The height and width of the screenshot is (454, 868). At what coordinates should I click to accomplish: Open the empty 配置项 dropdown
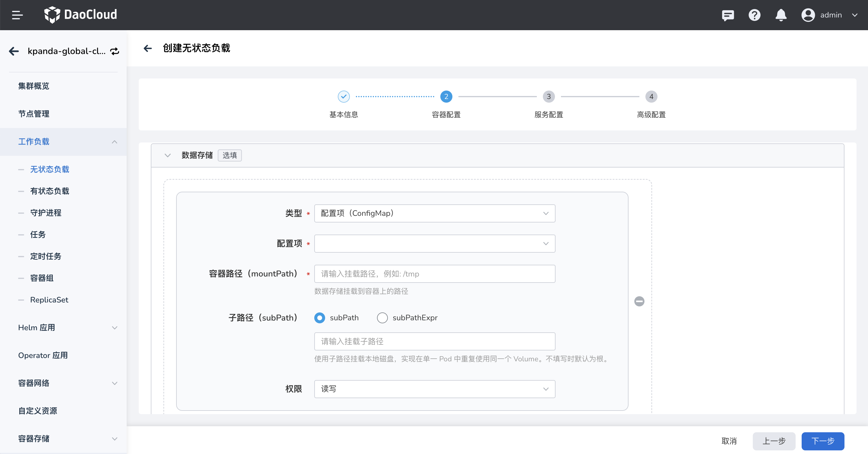pyautogui.click(x=434, y=244)
